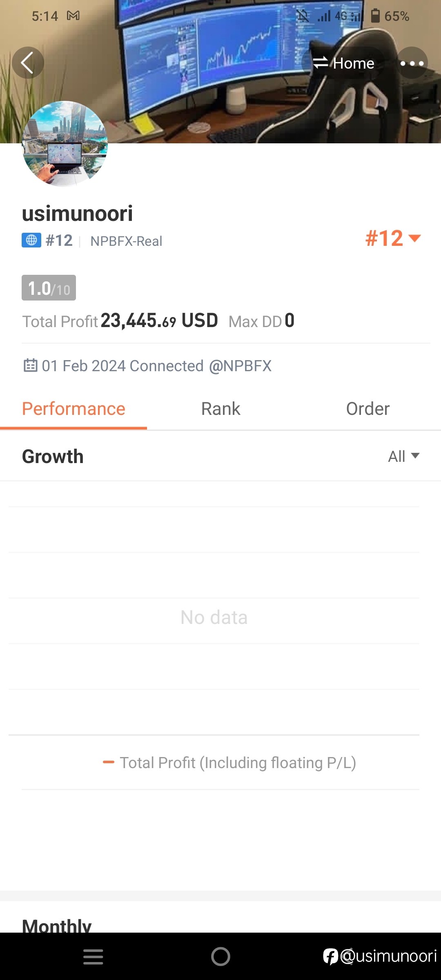441x980 pixels.
Task: Tap the blue globe account icon
Action: click(x=31, y=240)
